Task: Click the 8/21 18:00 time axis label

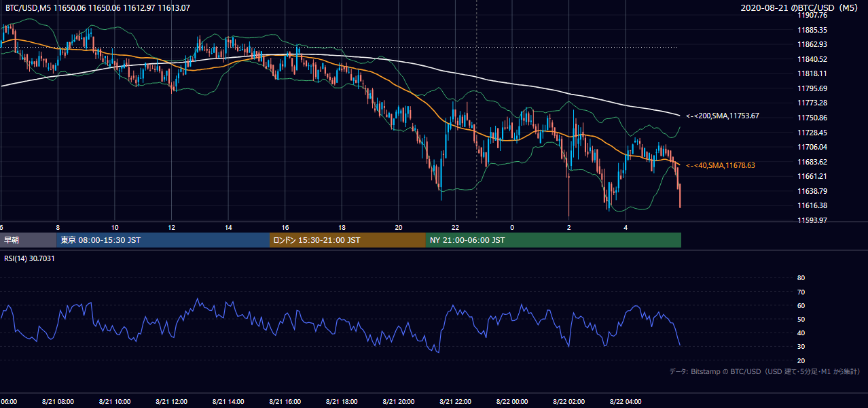Action: coord(342,402)
